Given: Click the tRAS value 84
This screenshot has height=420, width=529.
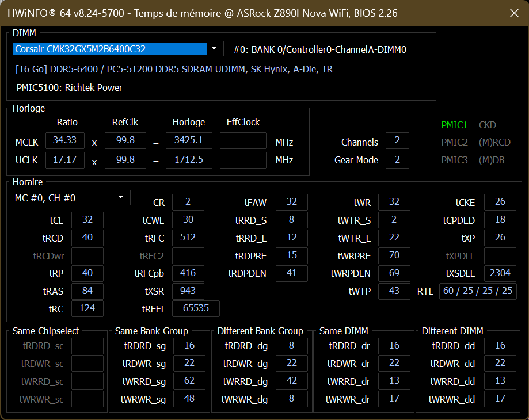Looking at the screenshot, I should click(87, 291).
